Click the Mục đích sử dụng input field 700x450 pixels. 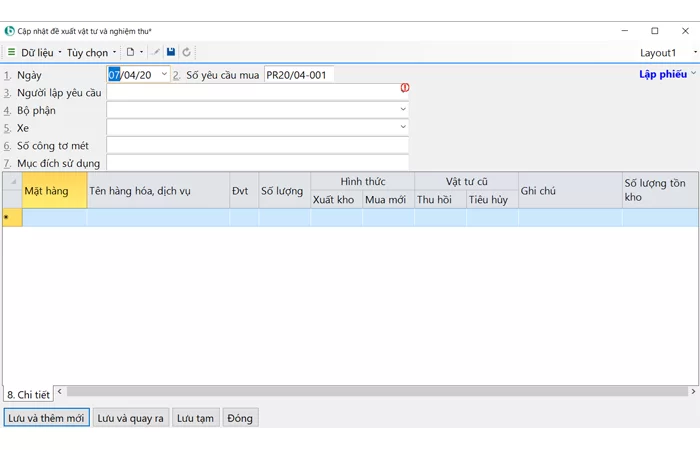(257, 163)
